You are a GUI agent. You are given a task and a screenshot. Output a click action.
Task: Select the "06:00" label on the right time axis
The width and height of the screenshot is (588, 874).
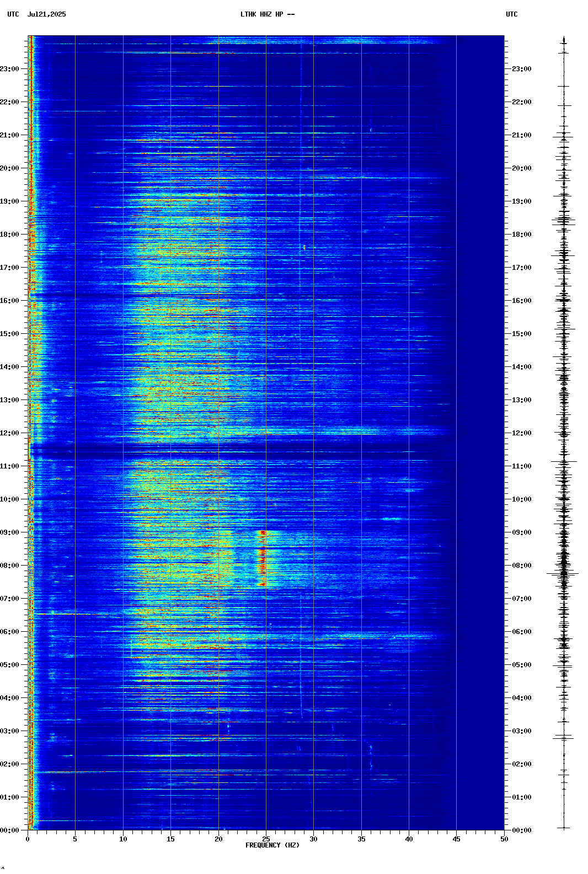click(x=522, y=632)
